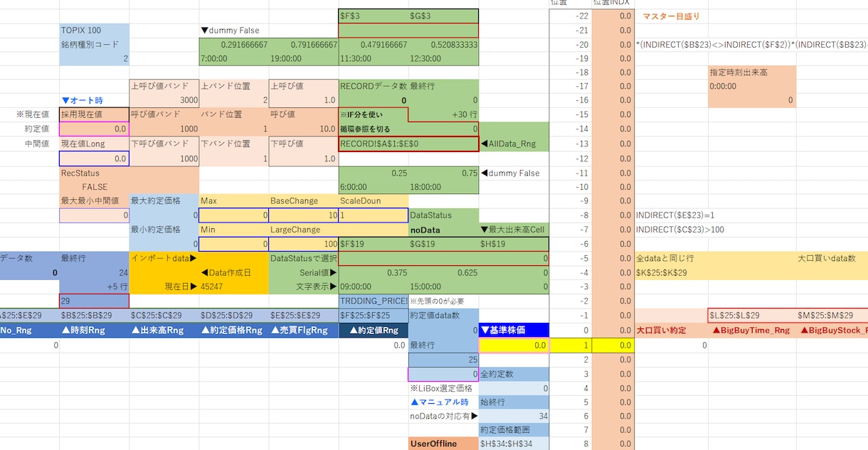868x450 pixels.
Task: Select the INDIRECT($C$23)>100 formula text
Action: (681, 230)
